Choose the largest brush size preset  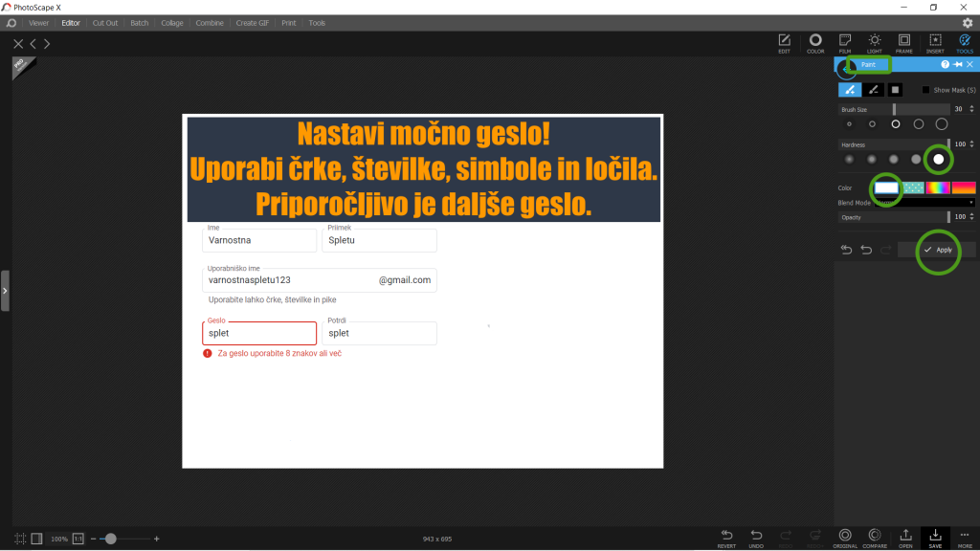(942, 124)
